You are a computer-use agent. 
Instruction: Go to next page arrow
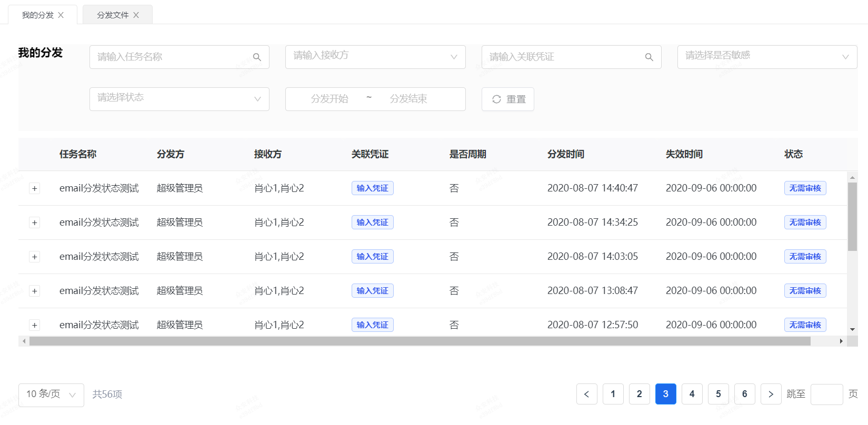[x=771, y=394]
